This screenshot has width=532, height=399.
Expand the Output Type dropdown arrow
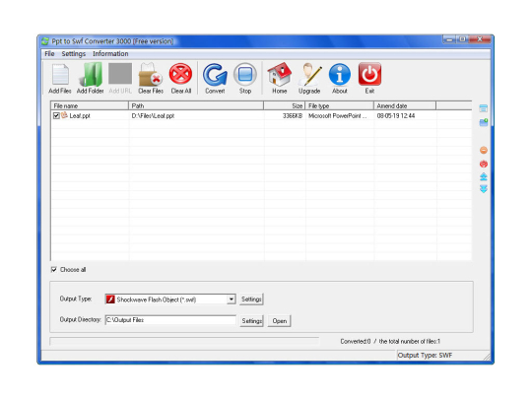(232, 299)
